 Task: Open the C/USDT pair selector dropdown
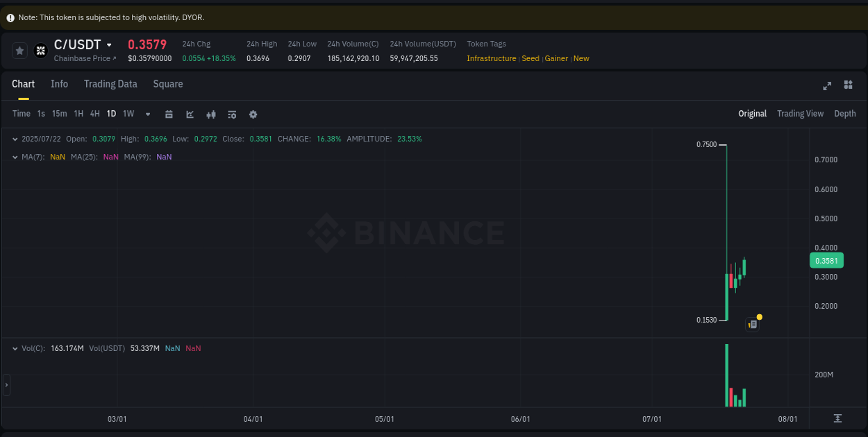click(x=109, y=44)
